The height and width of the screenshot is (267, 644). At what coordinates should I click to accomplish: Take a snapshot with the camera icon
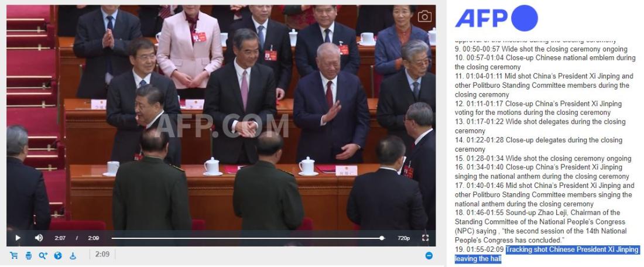tap(424, 16)
